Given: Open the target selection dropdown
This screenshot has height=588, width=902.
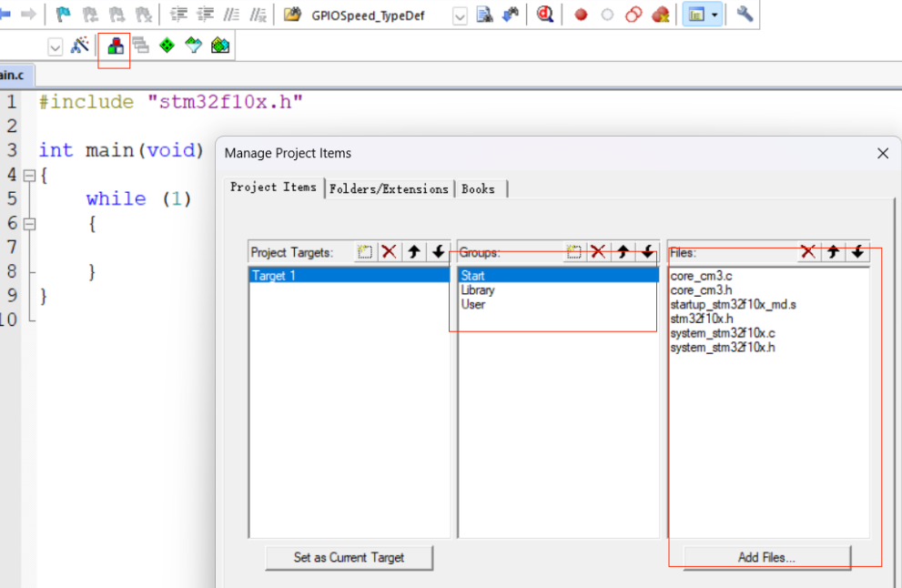Looking at the screenshot, I should coord(55,46).
